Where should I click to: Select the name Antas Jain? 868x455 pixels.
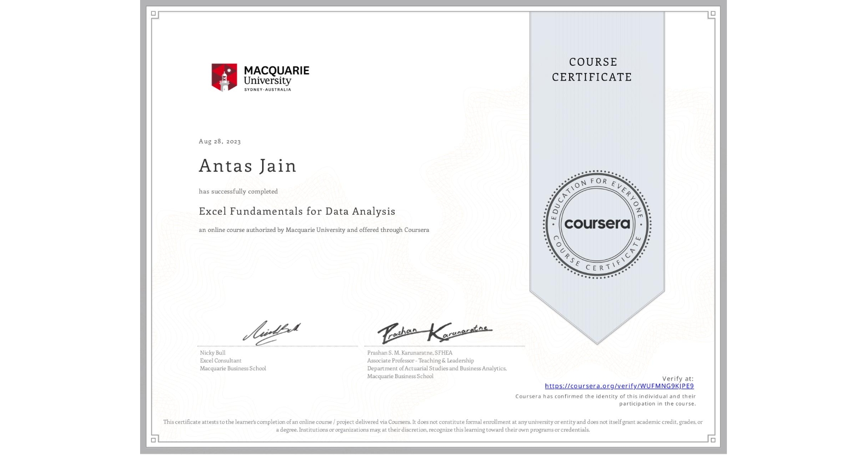pos(248,166)
